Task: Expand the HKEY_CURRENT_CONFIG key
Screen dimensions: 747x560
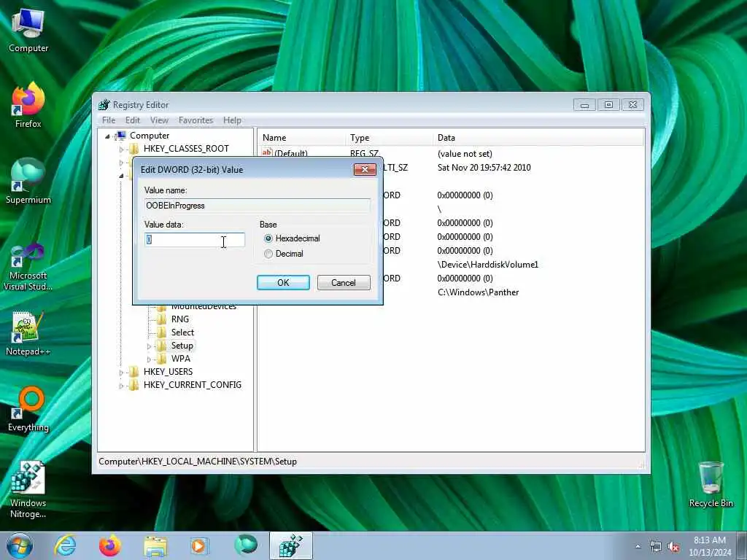Action: (121, 386)
